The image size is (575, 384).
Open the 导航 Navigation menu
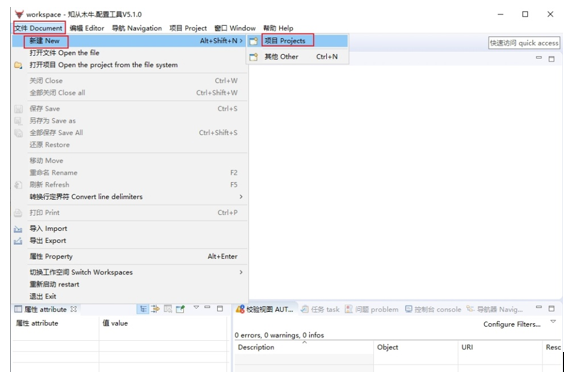[137, 28]
